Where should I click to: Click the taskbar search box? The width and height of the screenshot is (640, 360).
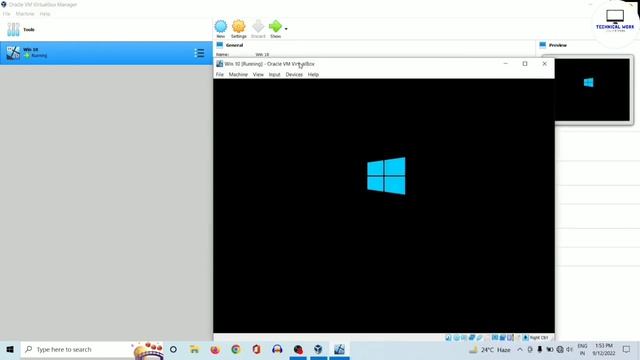(x=92, y=350)
